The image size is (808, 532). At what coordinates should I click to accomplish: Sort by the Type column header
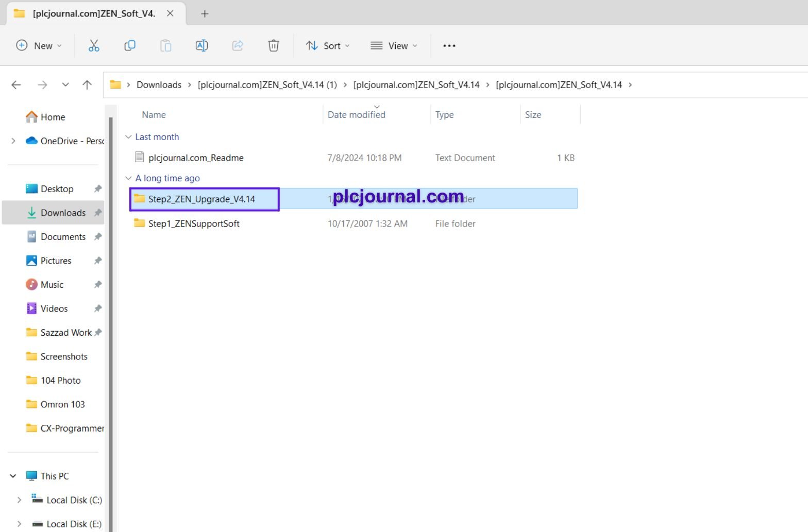(444, 115)
